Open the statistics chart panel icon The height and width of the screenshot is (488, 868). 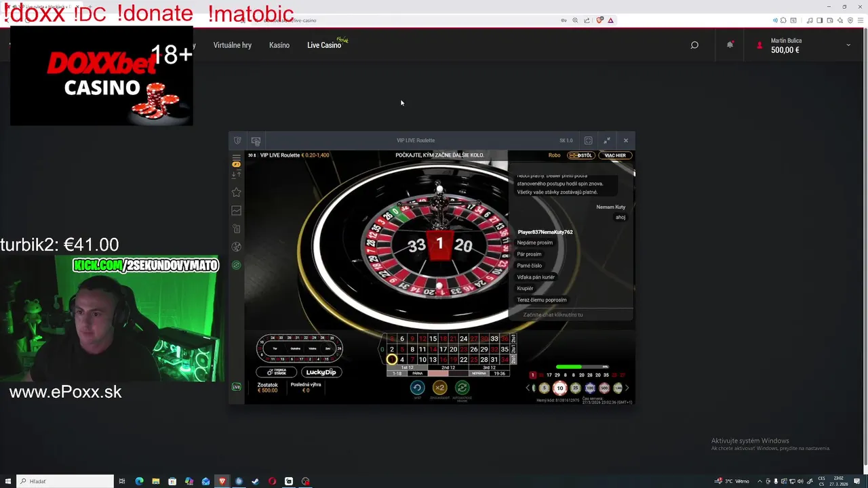point(236,211)
